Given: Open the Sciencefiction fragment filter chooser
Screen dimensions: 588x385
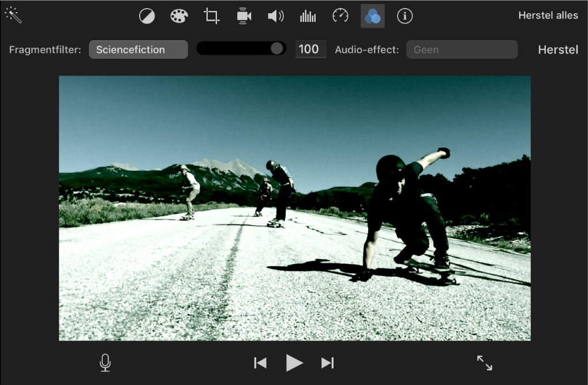Looking at the screenshot, I should pos(138,49).
